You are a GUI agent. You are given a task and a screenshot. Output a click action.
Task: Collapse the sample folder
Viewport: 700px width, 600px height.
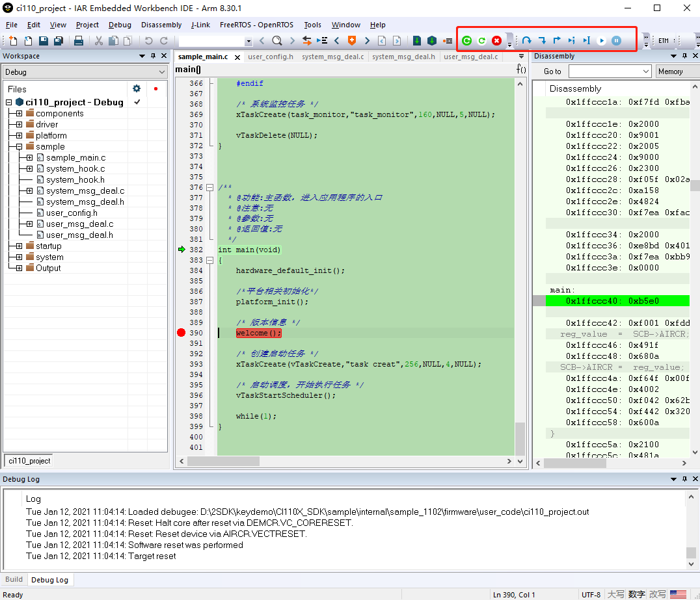[x=19, y=146]
